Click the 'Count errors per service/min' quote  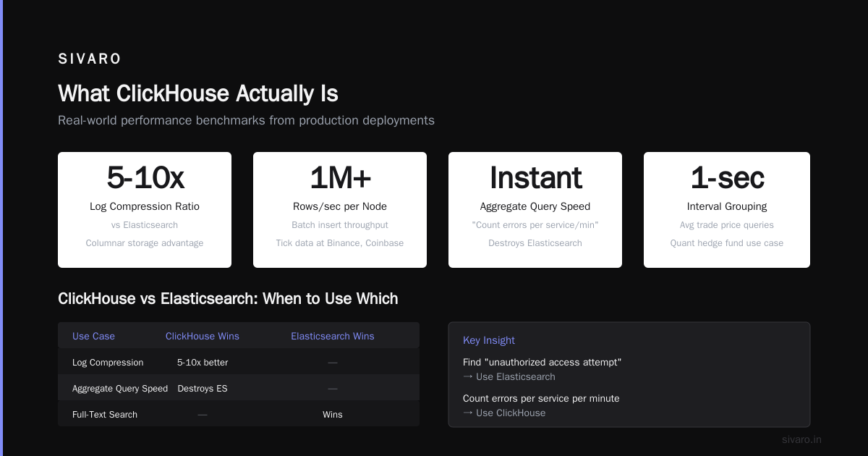click(x=535, y=225)
